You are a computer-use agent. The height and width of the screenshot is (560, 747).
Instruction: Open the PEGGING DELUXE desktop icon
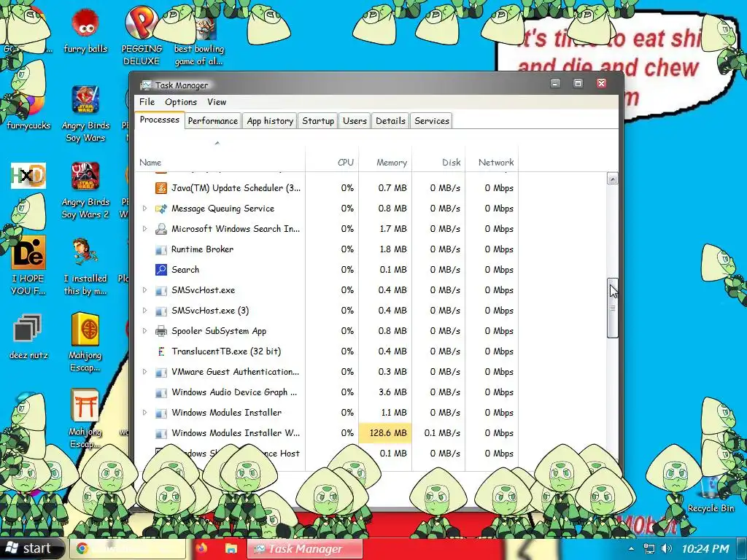(142, 36)
